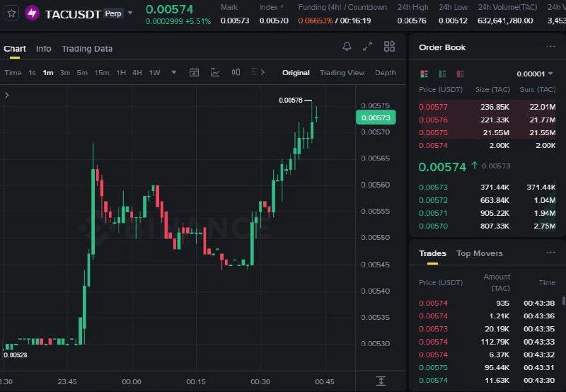Viewport: 566px width, 392px height.
Task: Open the calendar date-range icon in chart toolbar
Action: click(194, 73)
